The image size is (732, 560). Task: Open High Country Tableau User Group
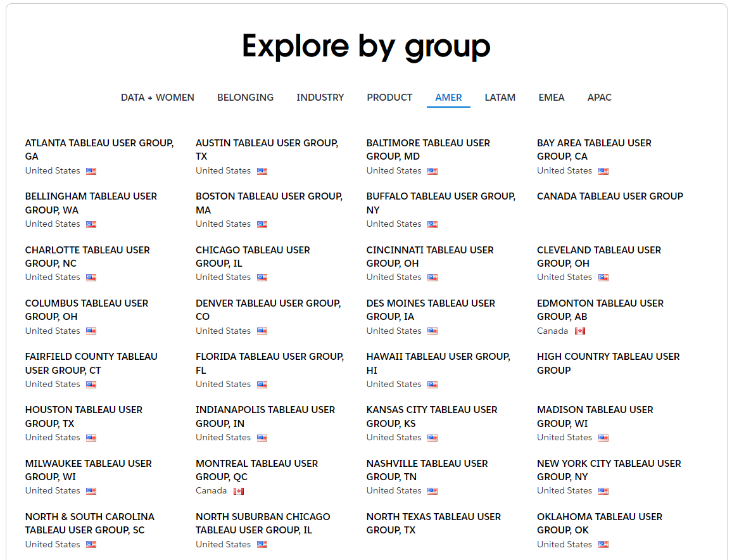(x=608, y=364)
